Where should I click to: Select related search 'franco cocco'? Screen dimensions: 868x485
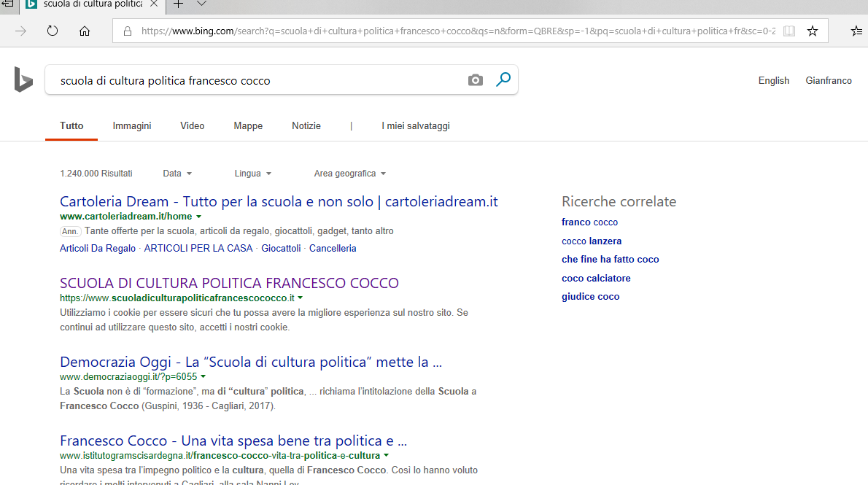click(x=589, y=222)
